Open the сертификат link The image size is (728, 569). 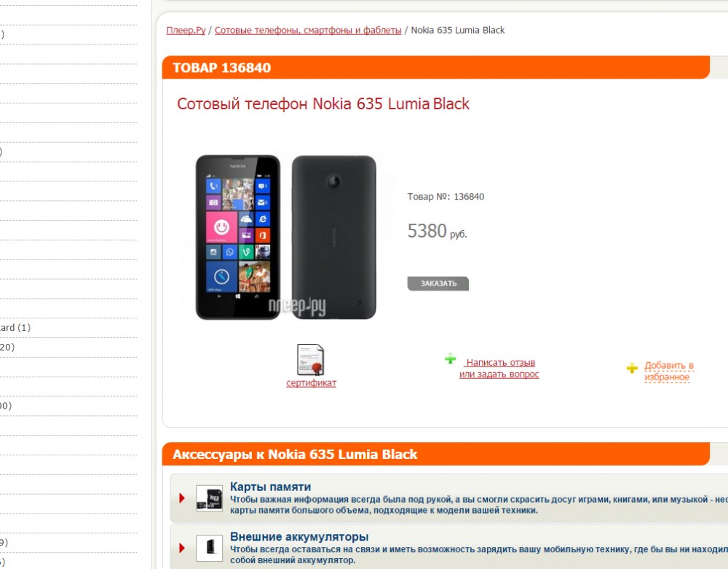click(x=311, y=382)
